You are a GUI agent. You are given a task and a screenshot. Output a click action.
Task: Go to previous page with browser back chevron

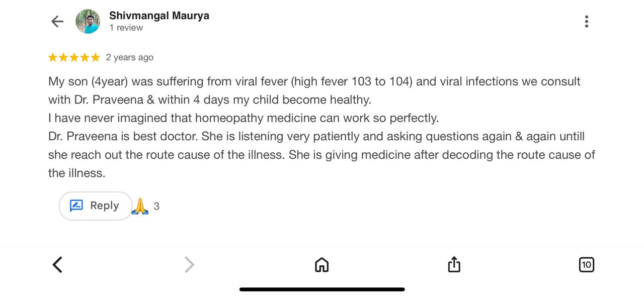click(57, 264)
